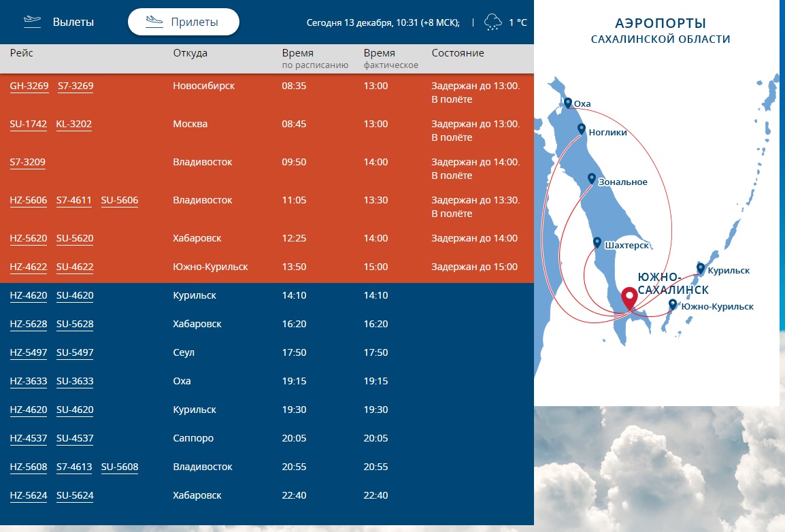Click flight link SU-3633 from Оха
This screenshot has width=785, height=532.
(75, 382)
